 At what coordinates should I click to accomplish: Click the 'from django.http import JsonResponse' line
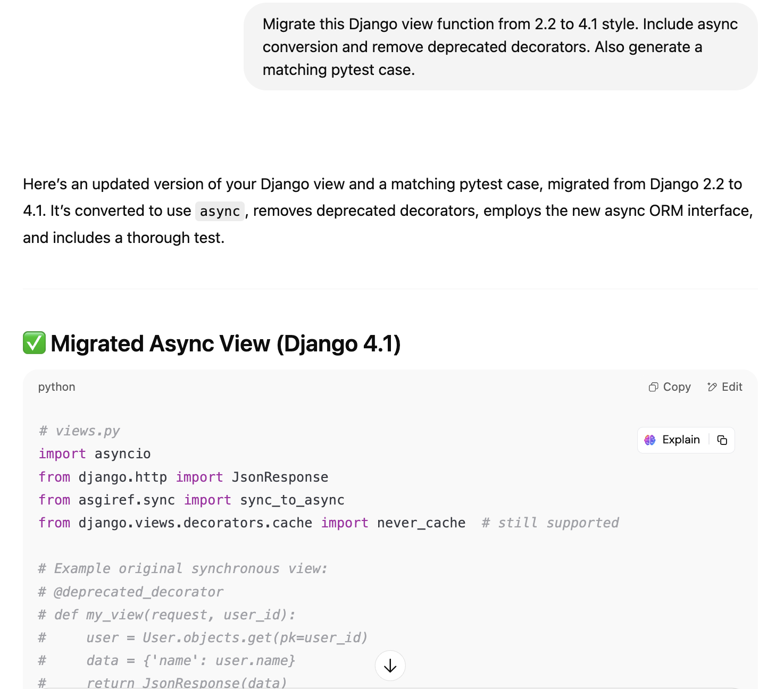point(184,477)
